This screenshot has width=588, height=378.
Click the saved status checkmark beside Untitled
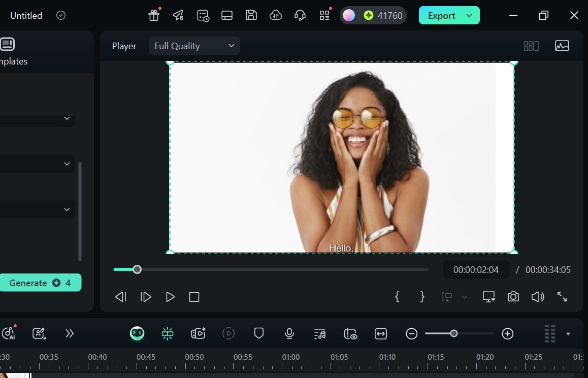click(x=61, y=15)
